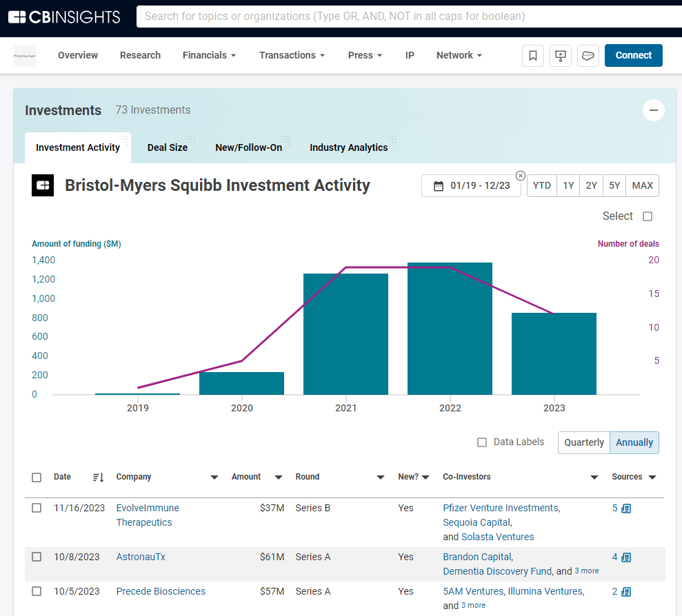
Task: Click the 2020 funding bar in chart
Action: (241, 383)
